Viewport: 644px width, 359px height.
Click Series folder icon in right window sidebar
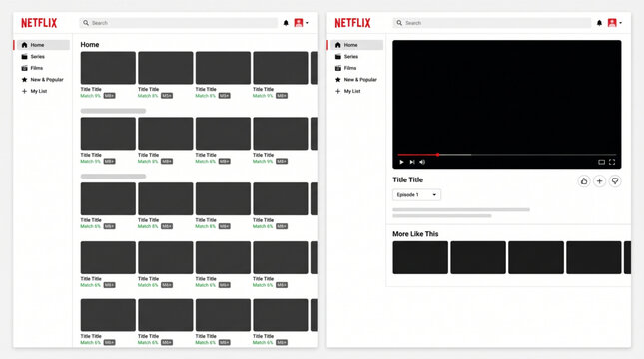tap(338, 56)
